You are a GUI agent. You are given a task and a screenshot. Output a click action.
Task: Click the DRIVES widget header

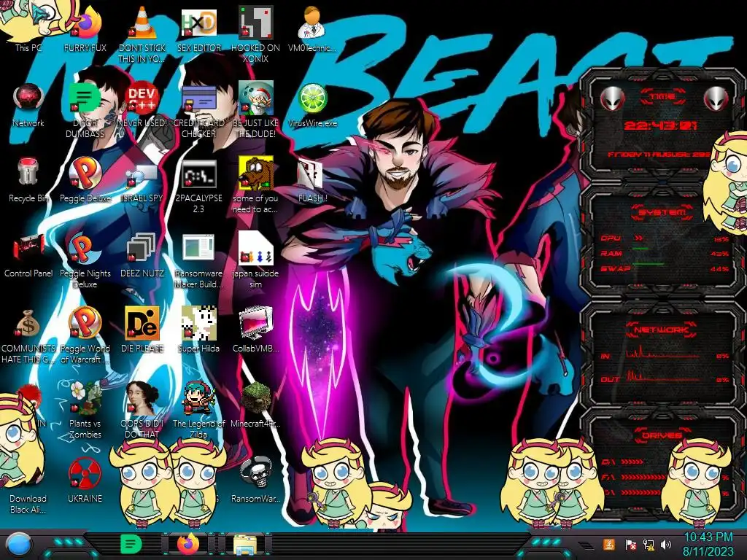(x=661, y=435)
